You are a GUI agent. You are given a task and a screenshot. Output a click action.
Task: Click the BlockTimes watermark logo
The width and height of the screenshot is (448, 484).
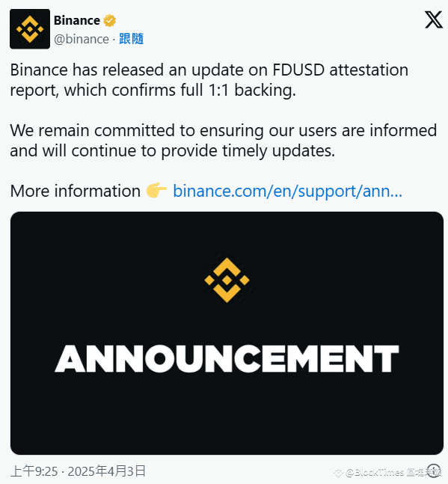[339, 472]
